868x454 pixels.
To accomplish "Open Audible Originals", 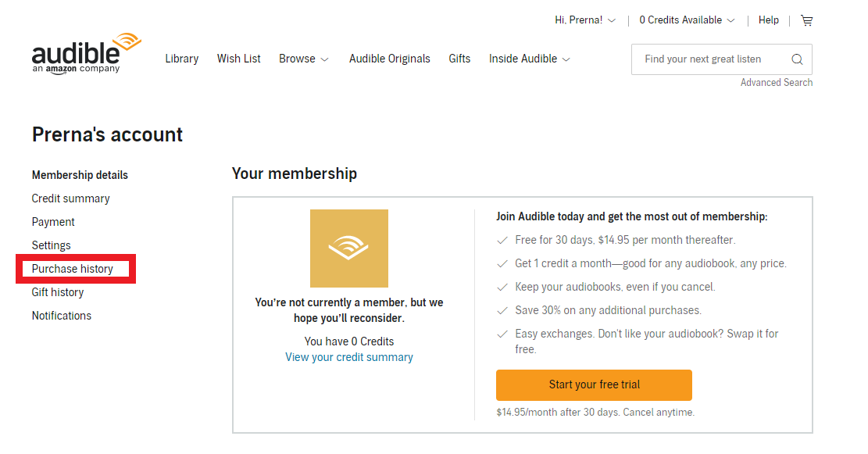I will pos(389,59).
